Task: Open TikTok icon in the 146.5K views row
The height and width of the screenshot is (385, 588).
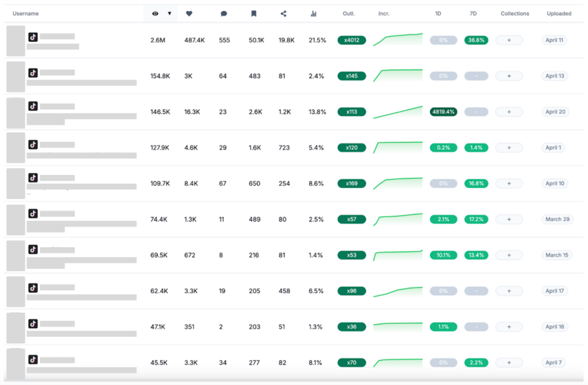Action: pyautogui.click(x=33, y=106)
